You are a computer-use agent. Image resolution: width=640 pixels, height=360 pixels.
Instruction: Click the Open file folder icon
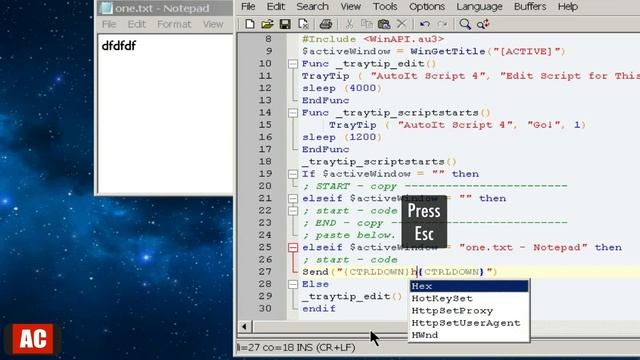267,24
